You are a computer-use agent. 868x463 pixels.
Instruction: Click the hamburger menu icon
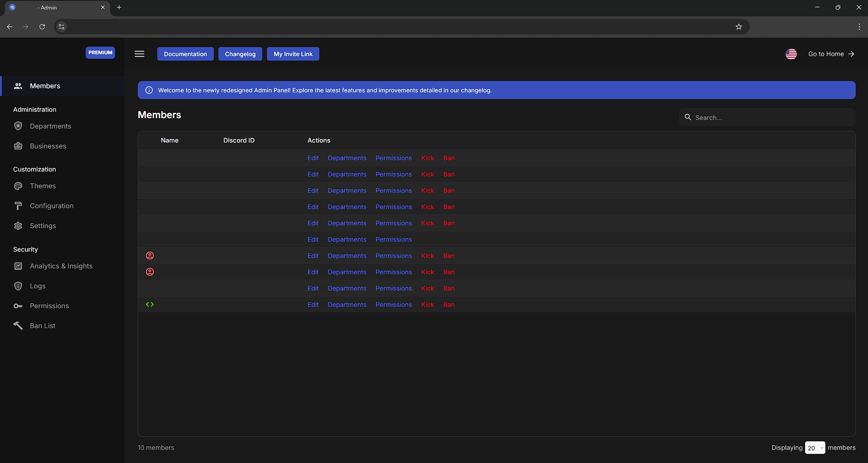point(140,54)
